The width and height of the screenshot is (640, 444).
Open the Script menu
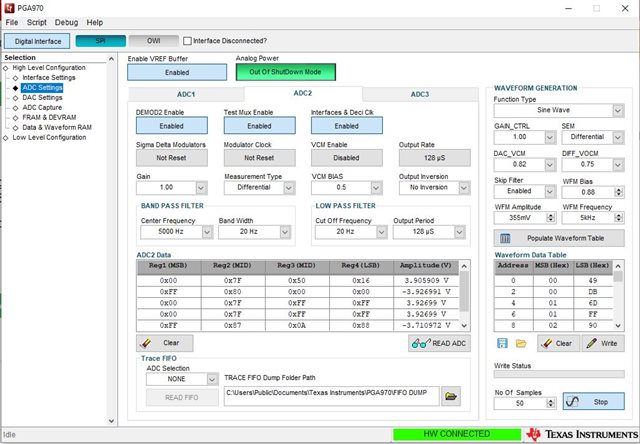(37, 22)
